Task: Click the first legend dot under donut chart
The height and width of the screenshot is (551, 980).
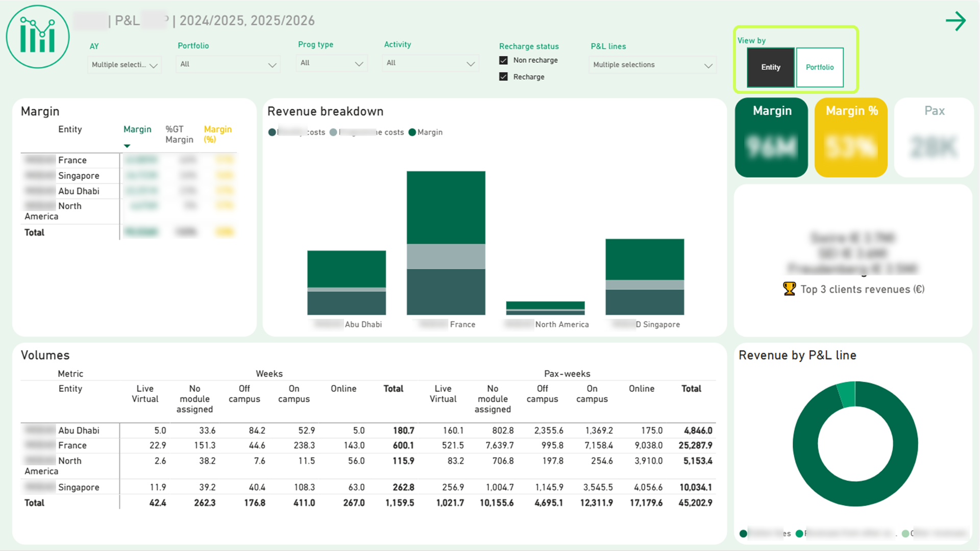Action: tap(743, 534)
